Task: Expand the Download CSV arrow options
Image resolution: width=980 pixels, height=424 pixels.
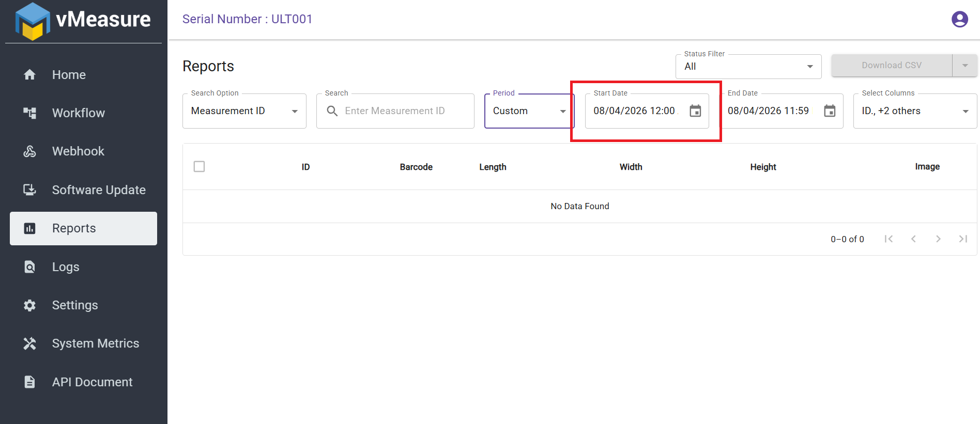Action: click(965, 66)
